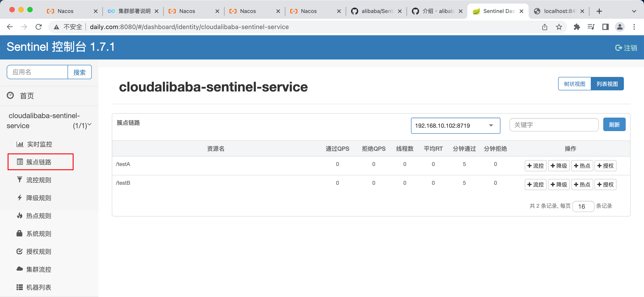The image size is (644, 297).
Task: Click the 刷新 refresh button
Action: [x=614, y=125]
